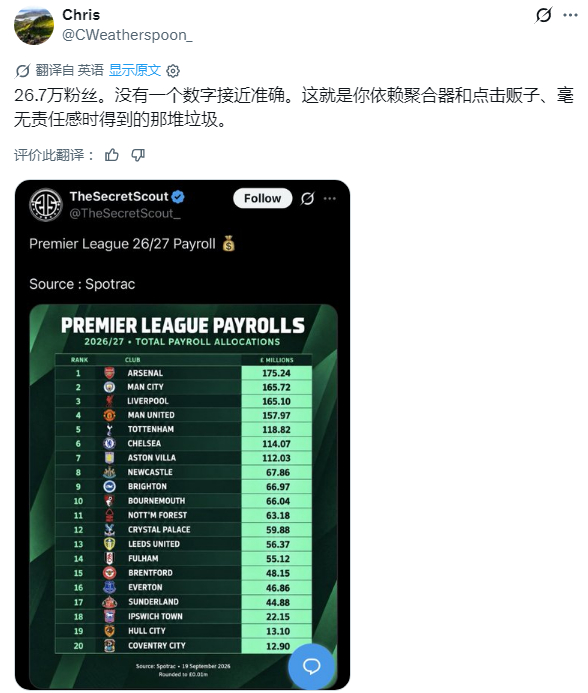The height and width of the screenshot is (693, 588).
Task: Click TheSecretScout verified badge
Action: click(x=178, y=197)
